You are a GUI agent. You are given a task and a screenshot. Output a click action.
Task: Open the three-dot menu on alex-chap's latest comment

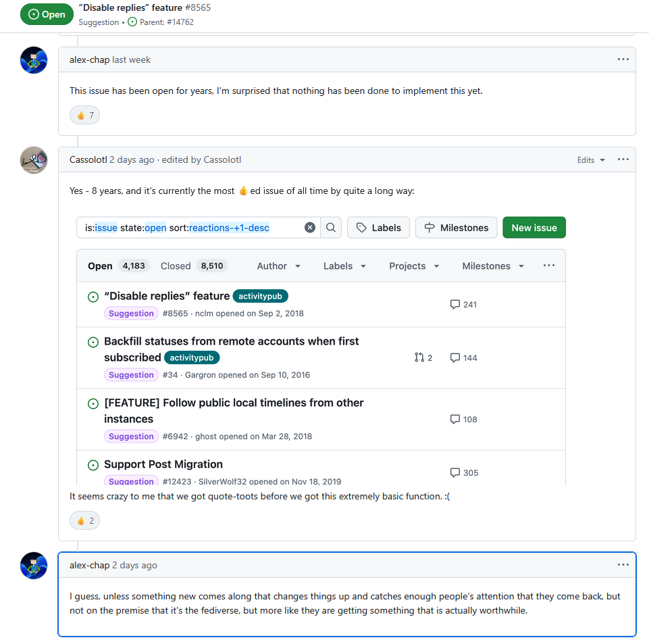pos(623,565)
